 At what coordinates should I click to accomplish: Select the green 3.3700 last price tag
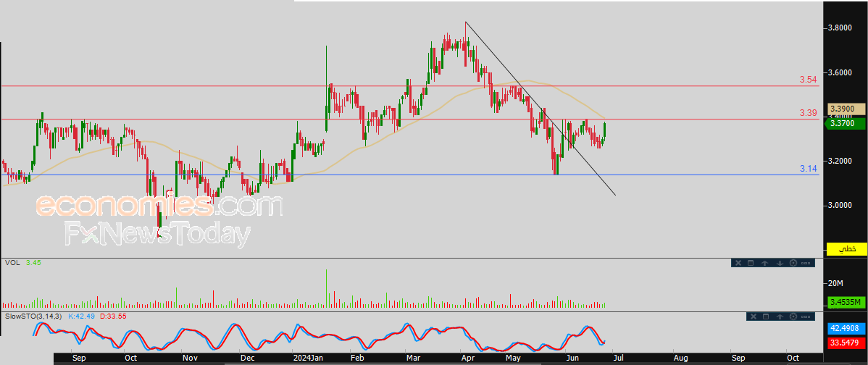pyautogui.click(x=845, y=124)
